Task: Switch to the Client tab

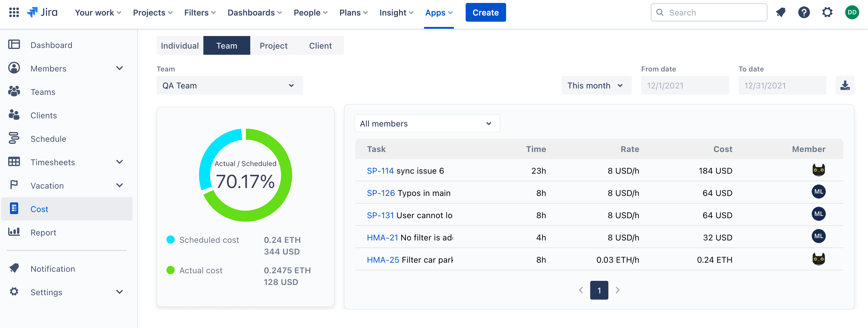Action: [x=320, y=46]
